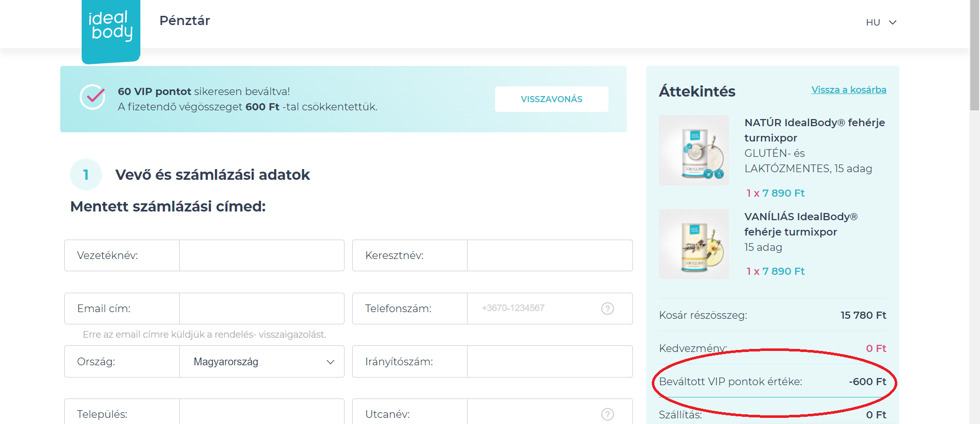
Task: Select the Település city field
Action: tap(261, 413)
